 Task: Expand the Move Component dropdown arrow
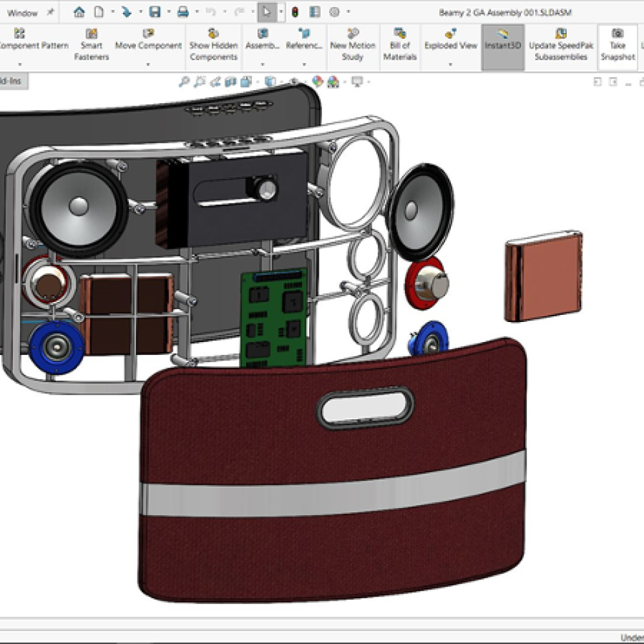tap(148, 64)
